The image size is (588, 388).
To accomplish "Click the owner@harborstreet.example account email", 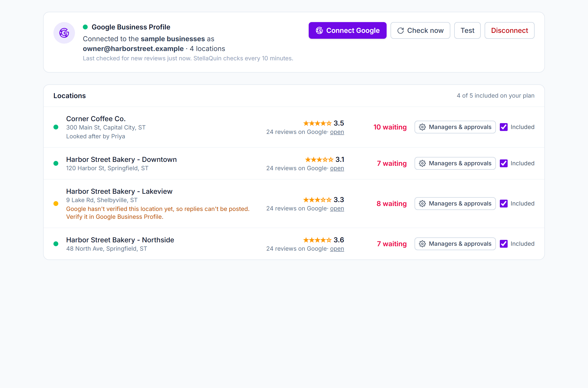I will point(133,49).
